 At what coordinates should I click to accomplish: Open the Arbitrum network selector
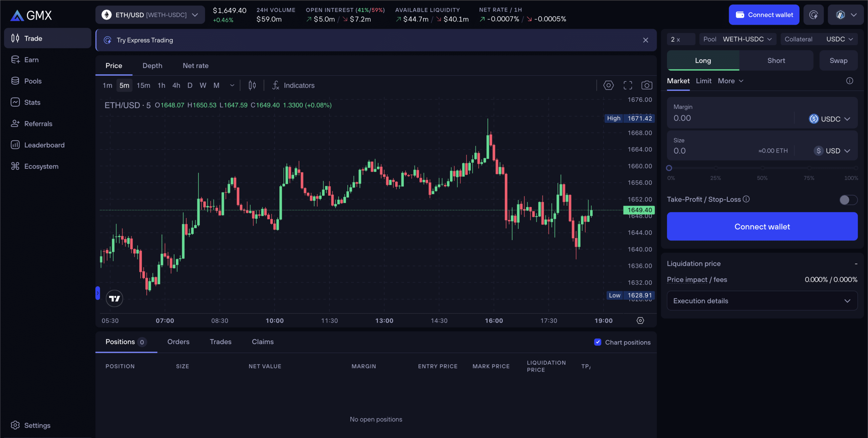846,15
